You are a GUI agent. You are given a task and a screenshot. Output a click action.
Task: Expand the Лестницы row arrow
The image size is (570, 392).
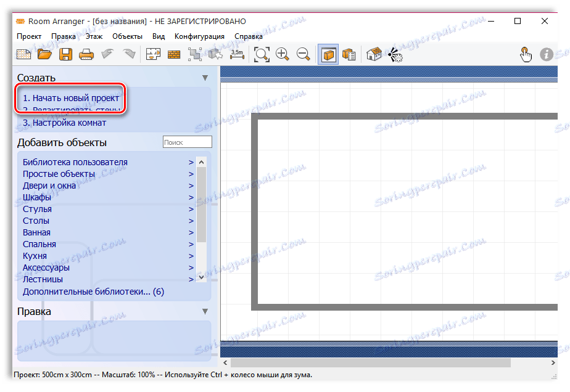coord(191,279)
